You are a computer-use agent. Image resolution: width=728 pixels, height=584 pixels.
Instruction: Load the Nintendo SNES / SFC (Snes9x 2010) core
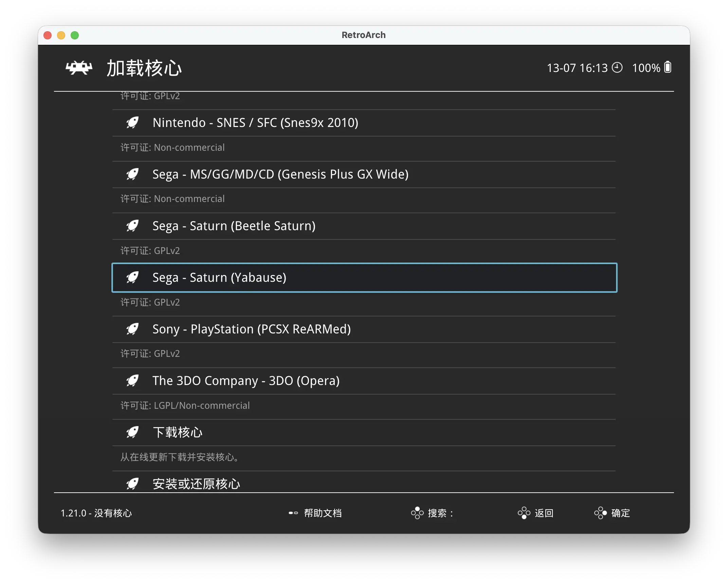click(364, 123)
